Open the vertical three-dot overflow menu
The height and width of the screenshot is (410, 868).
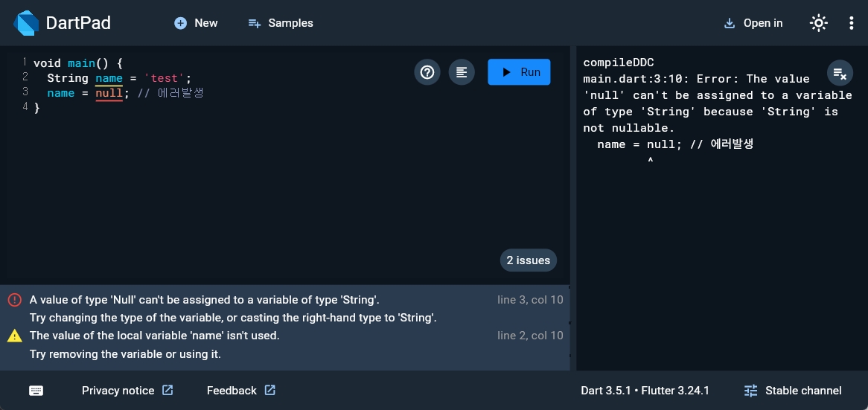852,23
